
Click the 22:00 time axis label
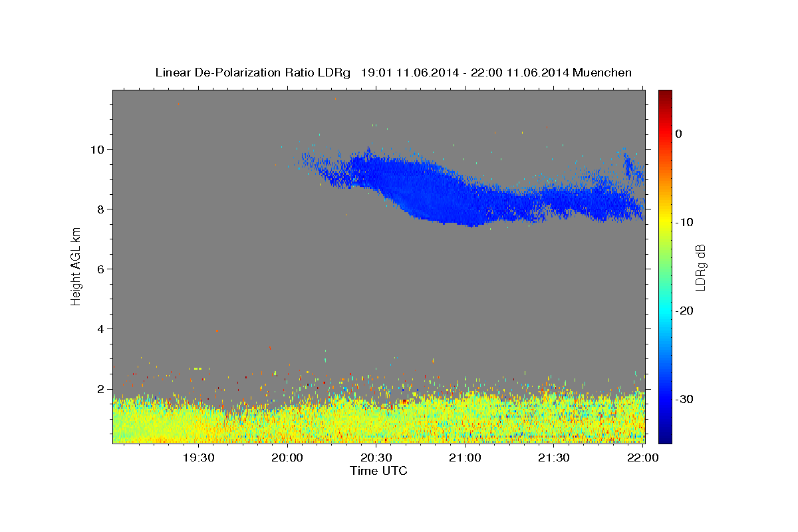point(642,458)
